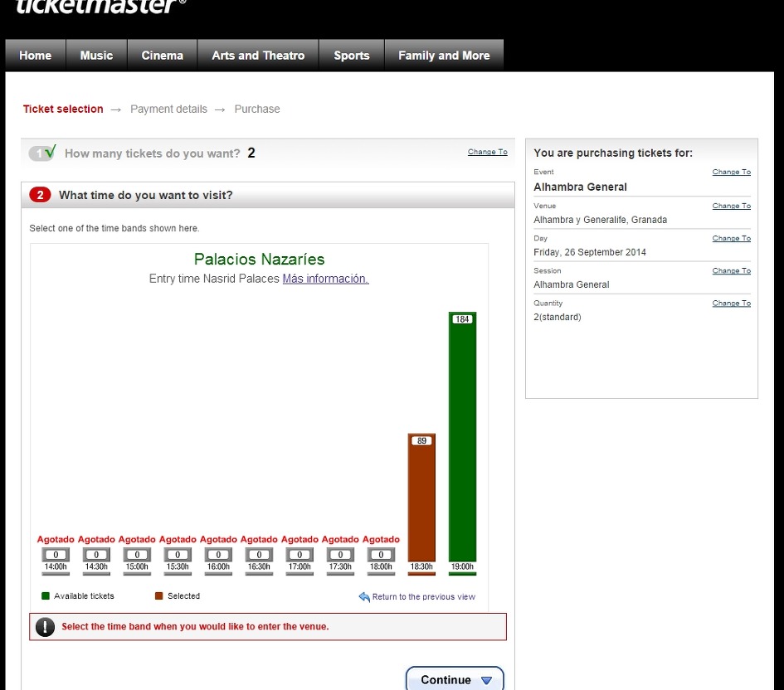Click the green checkmark step 1 icon
The width and height of the screenshot is (784, 690).
[x=42, y=153]
